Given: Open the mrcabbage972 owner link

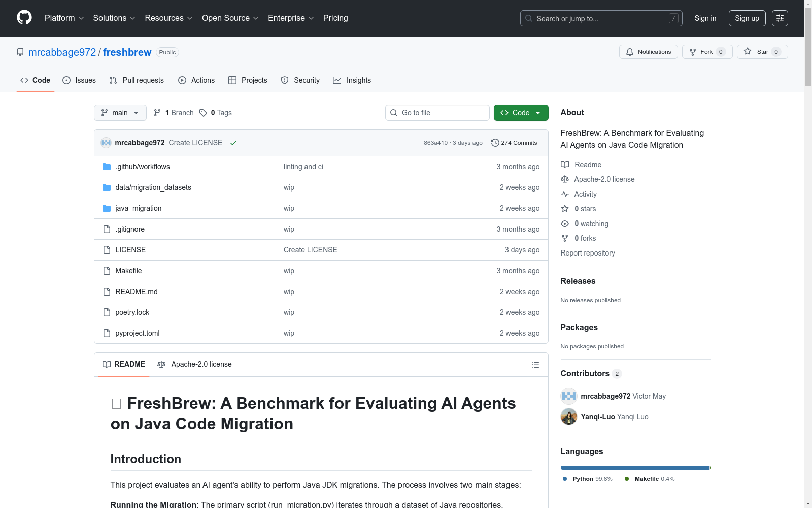Looking at the screenshot, I should (x=62, y=52).
